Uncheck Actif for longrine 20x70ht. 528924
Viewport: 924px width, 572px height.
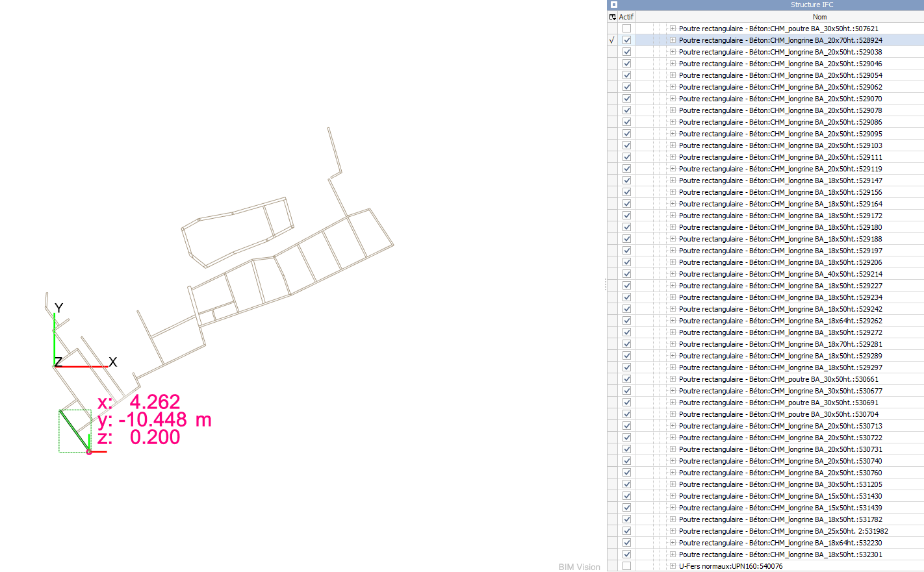626,40
